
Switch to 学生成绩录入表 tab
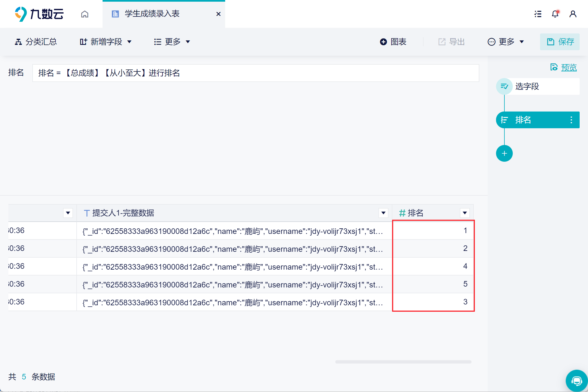pyautogui.click(x=152, y=14)
